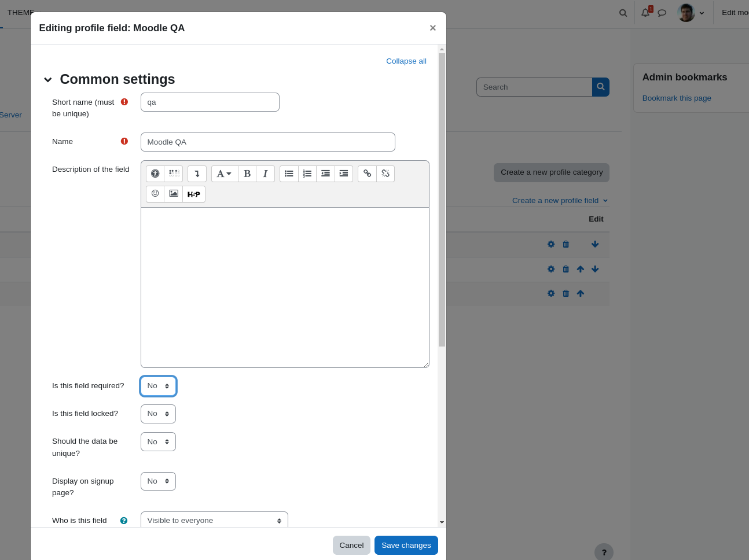Open 'Is this field locked?' dropdown
This screenshot has height=560, width=749.
(x=158, y=414)
